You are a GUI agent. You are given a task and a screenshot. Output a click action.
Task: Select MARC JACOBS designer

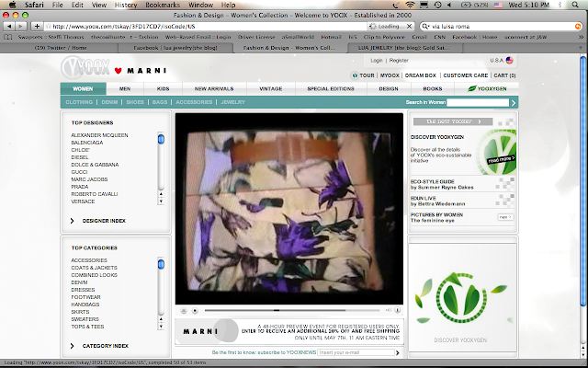89,179
